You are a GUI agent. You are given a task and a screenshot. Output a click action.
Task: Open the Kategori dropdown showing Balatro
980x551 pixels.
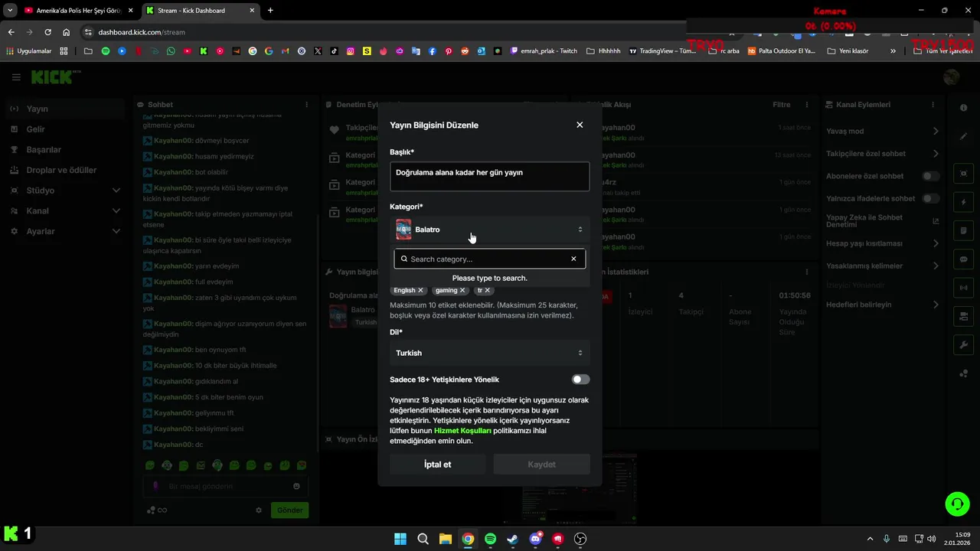tap(490, 230)
